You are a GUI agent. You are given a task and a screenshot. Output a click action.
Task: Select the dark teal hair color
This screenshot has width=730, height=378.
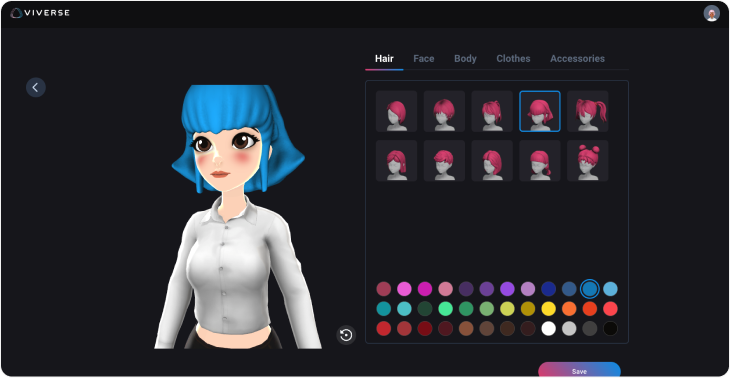point(384,309)
